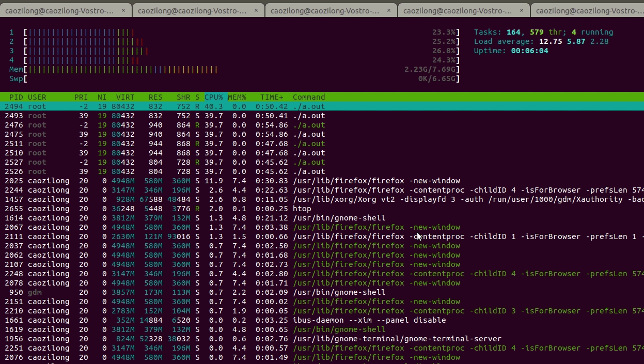Close the first terminal tab
644x364 pixels.
pos(123,10)
